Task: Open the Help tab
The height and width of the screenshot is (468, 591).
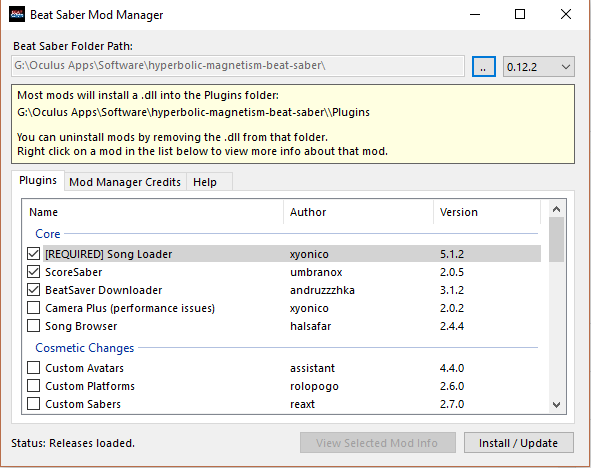Action: tap(209, 182)
